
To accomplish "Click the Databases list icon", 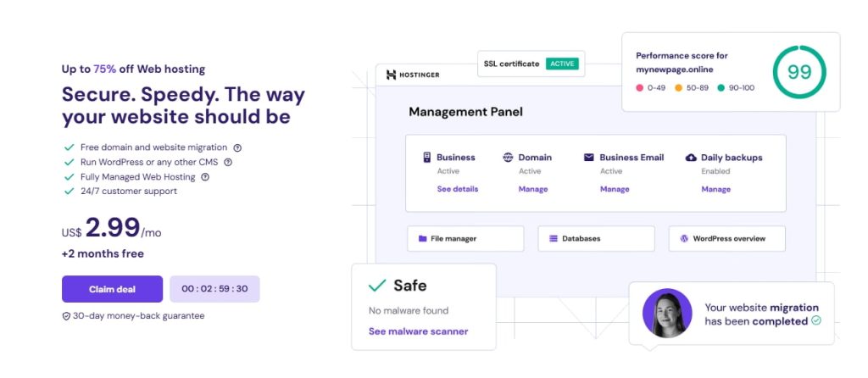I will [553, 239].
